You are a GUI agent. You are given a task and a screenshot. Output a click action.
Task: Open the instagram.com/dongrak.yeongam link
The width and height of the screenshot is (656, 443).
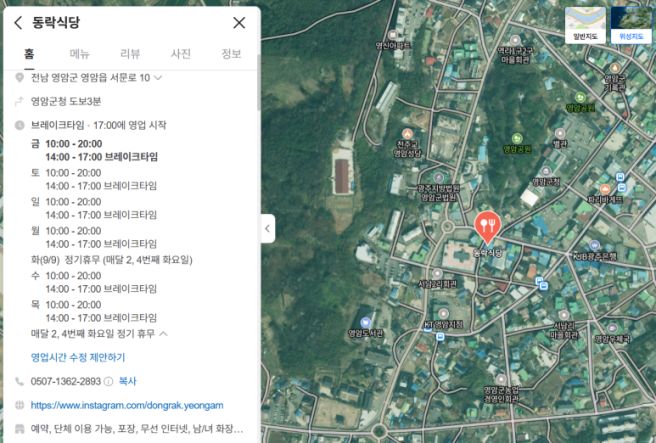(x=127, y=405)
